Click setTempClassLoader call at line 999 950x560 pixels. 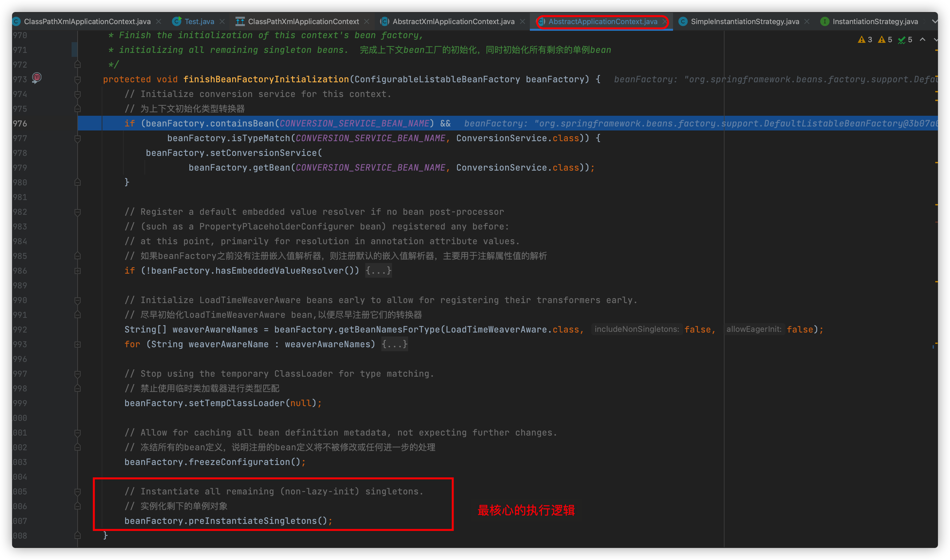point(236,403)
